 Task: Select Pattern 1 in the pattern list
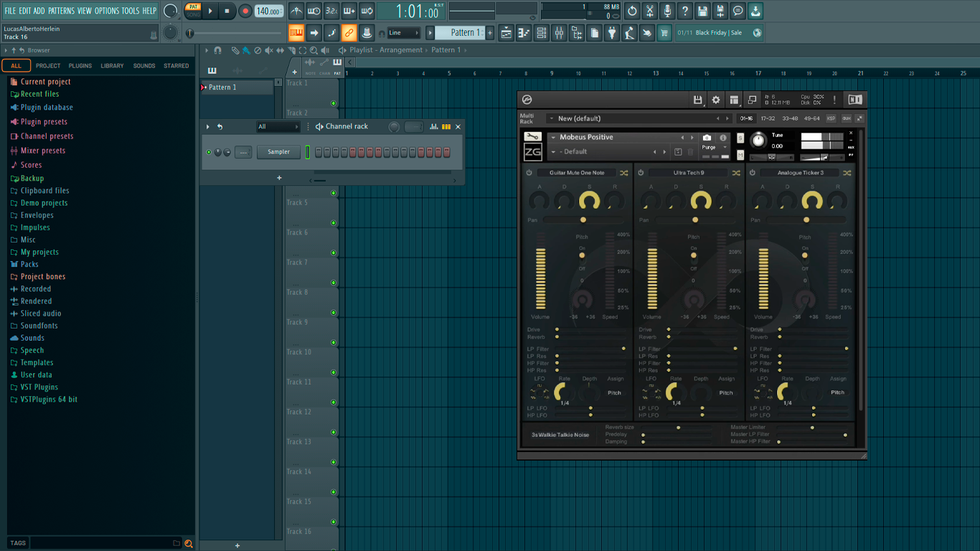(x=237, y=88)
